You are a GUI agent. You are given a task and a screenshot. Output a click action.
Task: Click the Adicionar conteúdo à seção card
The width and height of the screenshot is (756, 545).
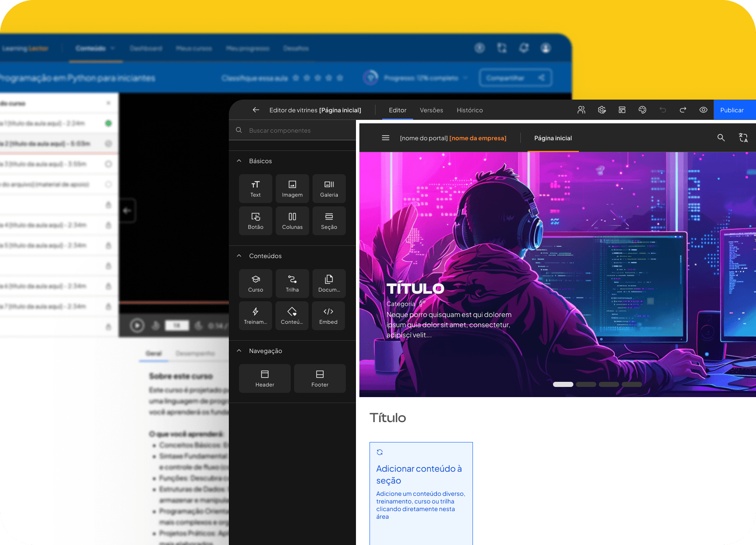point(421,494)
